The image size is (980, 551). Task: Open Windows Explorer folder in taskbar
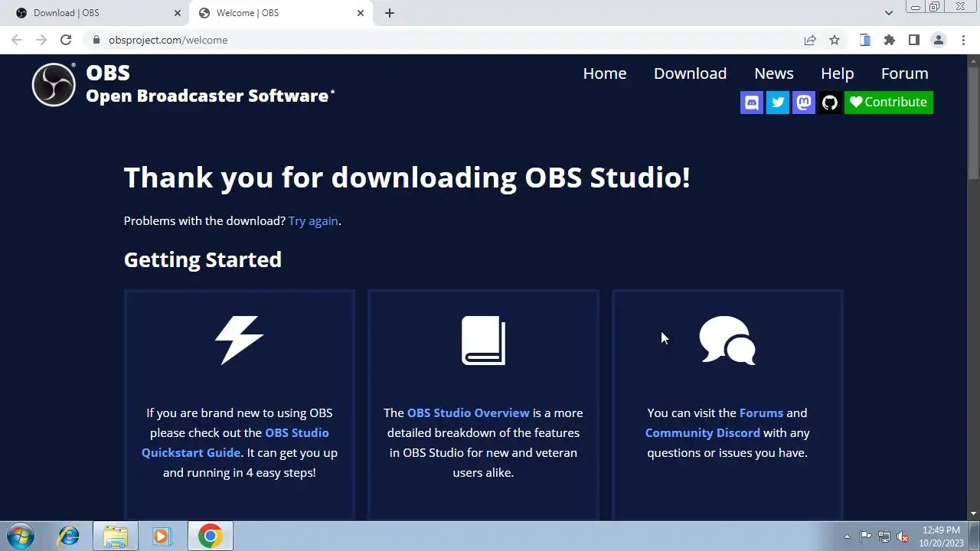click(116, 536)
